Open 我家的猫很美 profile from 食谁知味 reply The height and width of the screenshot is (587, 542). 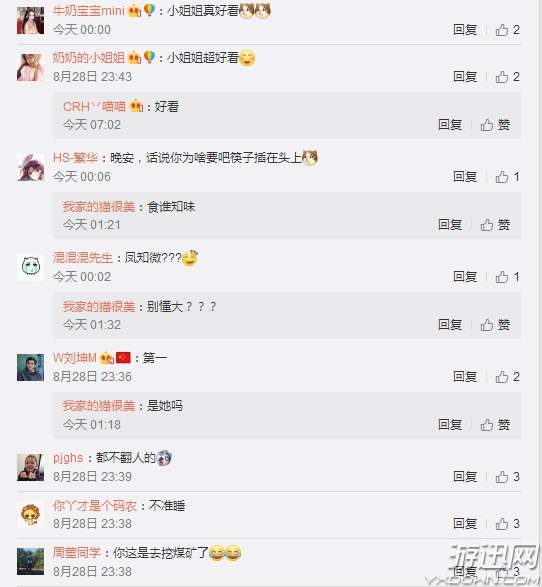(99, 207)
